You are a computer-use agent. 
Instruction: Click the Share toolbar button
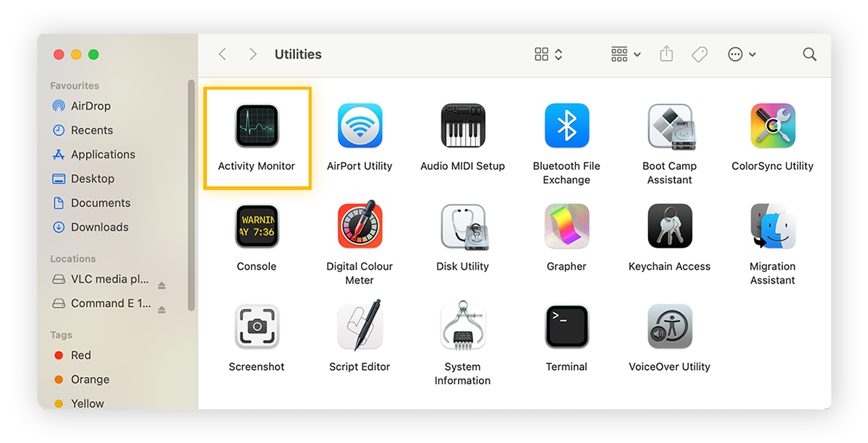666,54
